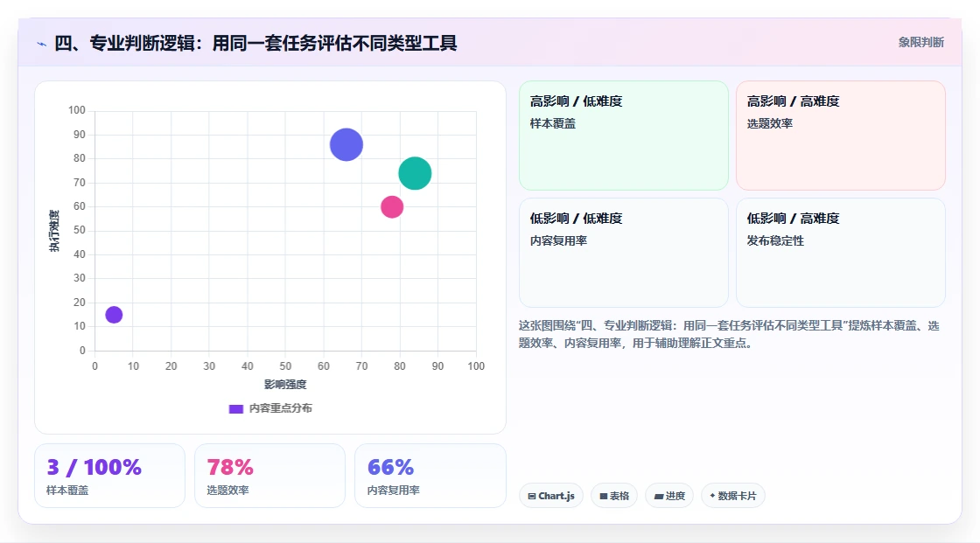The height and width of the screenshot is (543, 980).
Task: Click the description paragraph starting 这张图围绕
Action: pyautogui.click(x=729, y=334)
